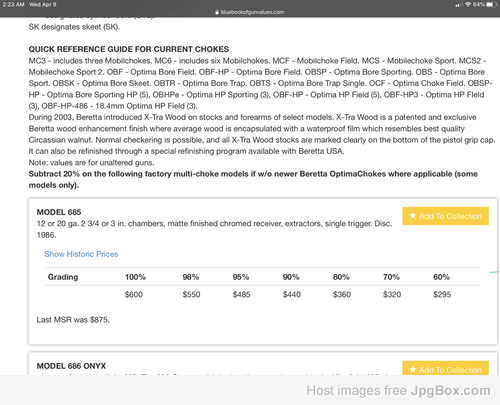Tap the 2:23 AM status bar clock
The height and width of the screenshot is (405, 500).
point(13,5)
